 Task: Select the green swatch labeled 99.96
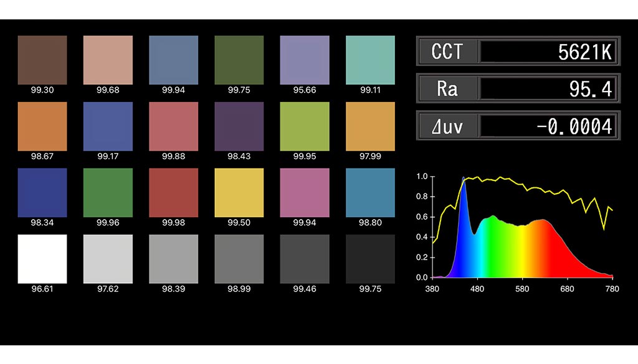pos(108,192)
